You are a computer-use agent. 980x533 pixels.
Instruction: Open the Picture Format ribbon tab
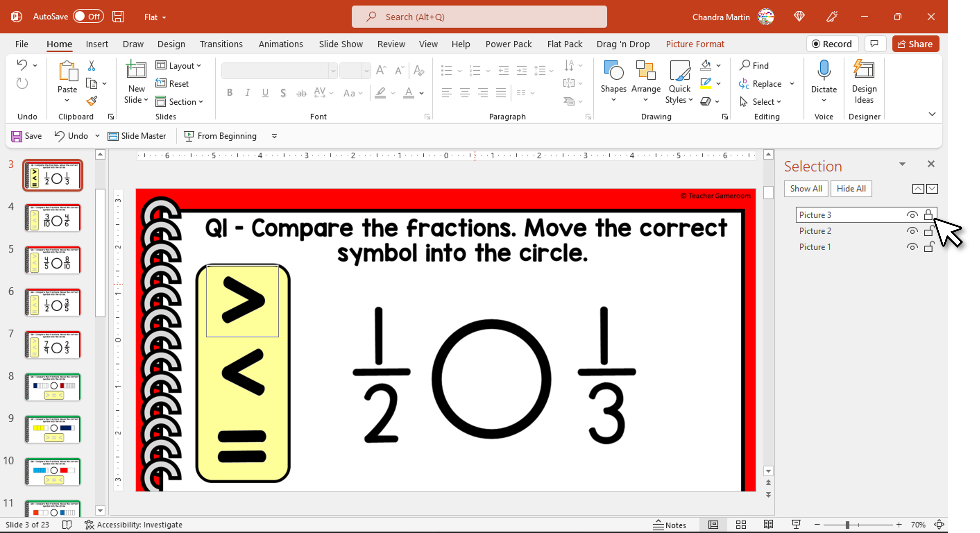click(695, 44)
